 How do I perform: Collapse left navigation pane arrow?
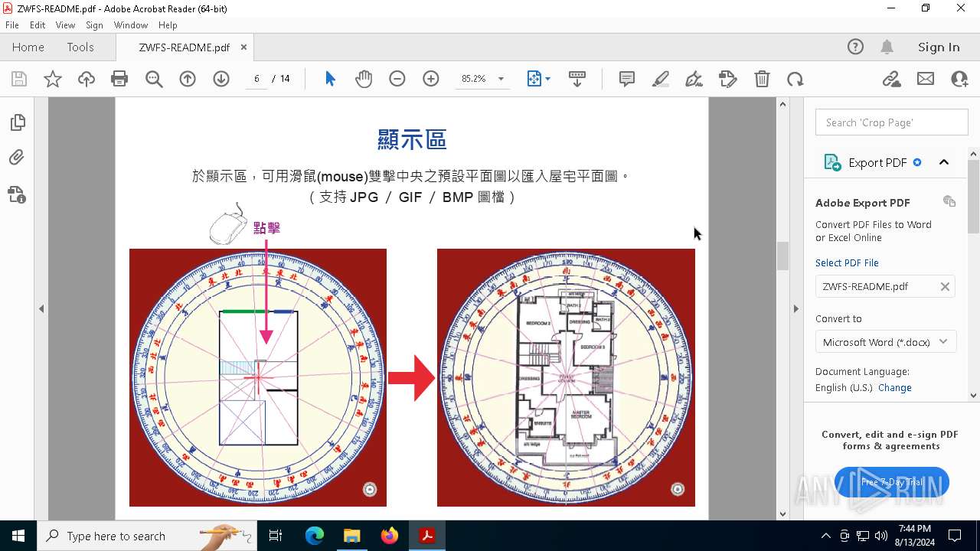pyautogui.click(x=41, y=308)
